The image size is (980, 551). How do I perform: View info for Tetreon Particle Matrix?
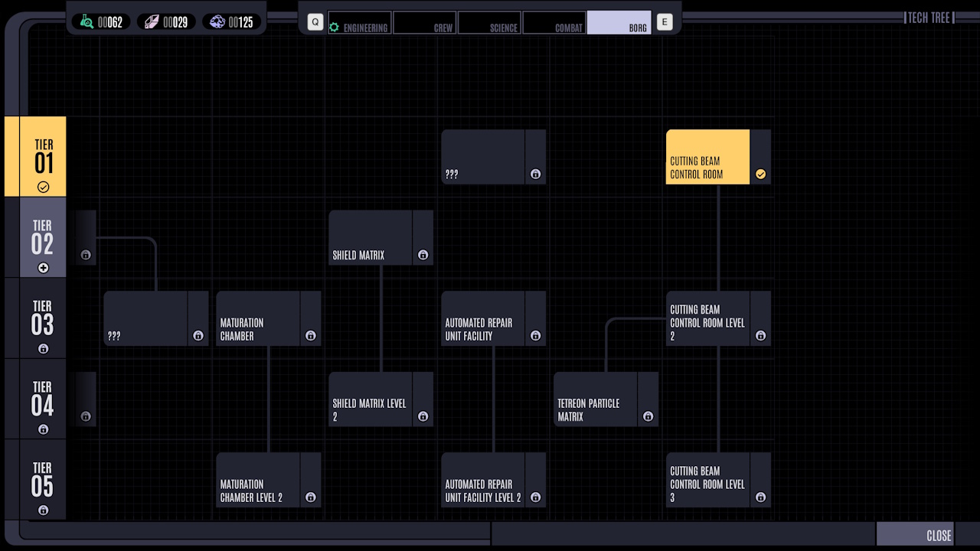[648, 416]
